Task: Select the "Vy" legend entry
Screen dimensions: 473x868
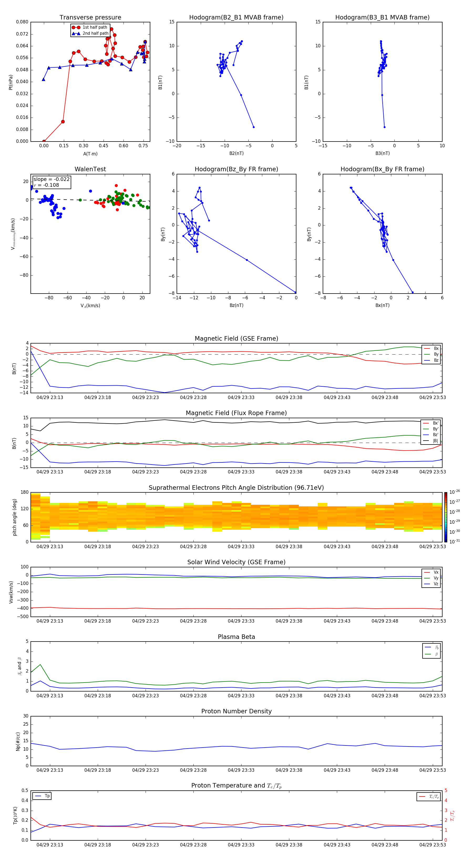Action: tap(431, 578)
